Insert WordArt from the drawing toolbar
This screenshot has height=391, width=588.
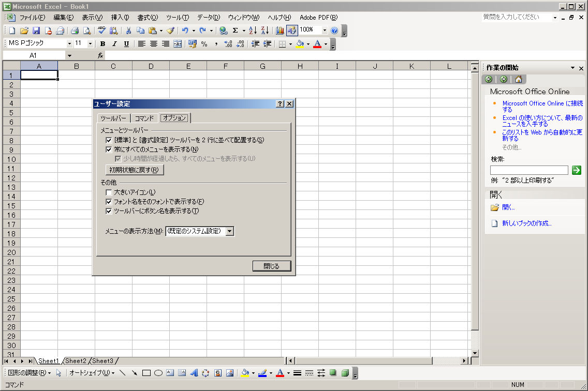(x=194, y=373)
